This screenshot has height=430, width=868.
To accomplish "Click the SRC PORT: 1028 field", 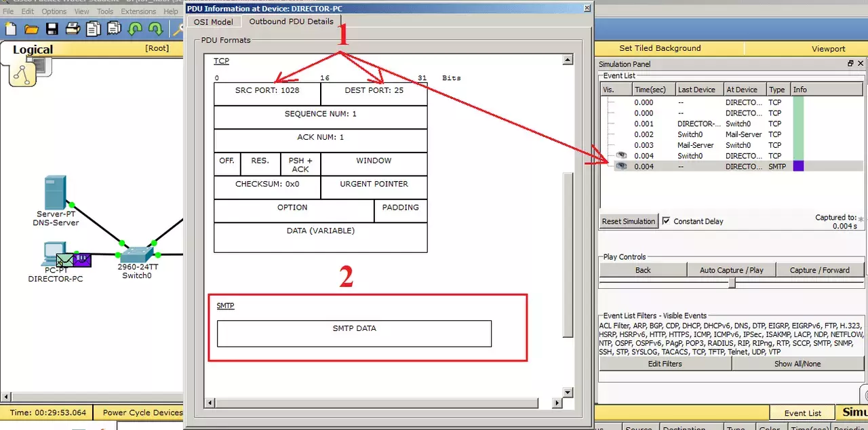I will (x=267, y=94).
